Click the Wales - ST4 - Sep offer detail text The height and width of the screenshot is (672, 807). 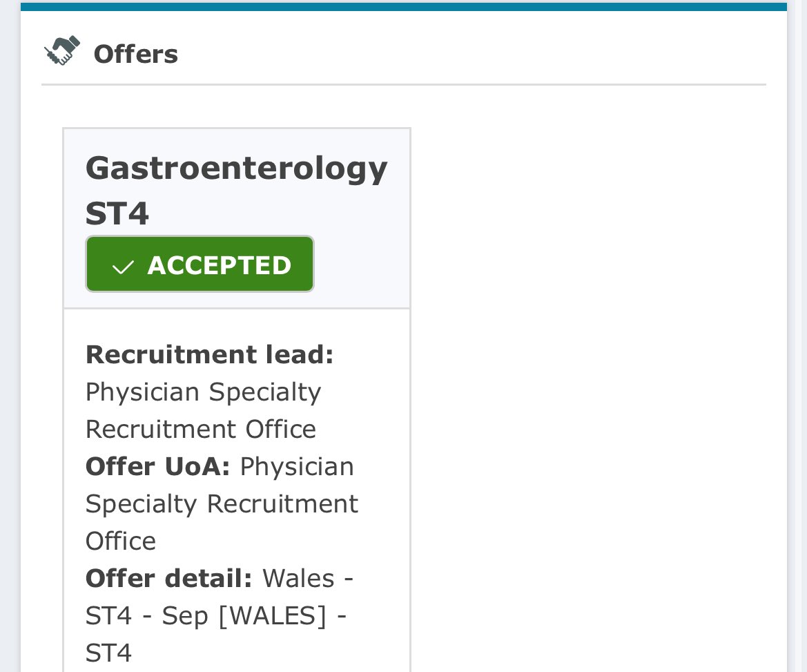pos(220,615)
